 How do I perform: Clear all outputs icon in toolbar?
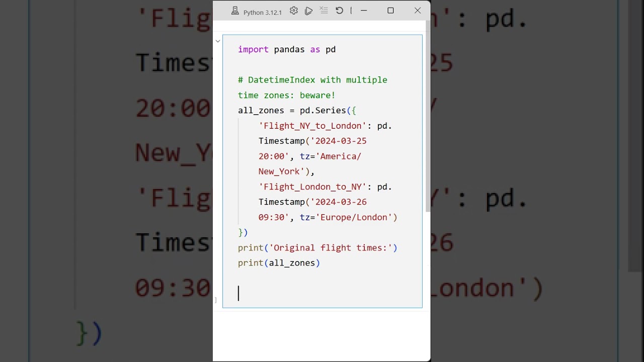click(324, 11)
